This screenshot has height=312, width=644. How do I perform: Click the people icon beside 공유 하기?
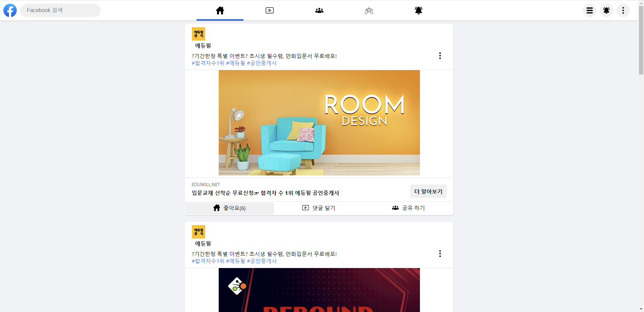pos(395,208)
